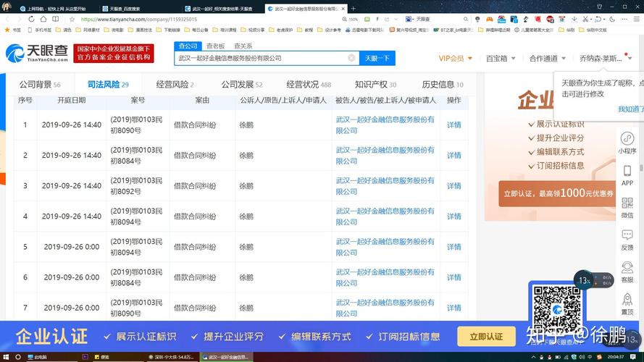Open the action center notification icon
The image size is (644, 362).
click(x=633, y=357)
